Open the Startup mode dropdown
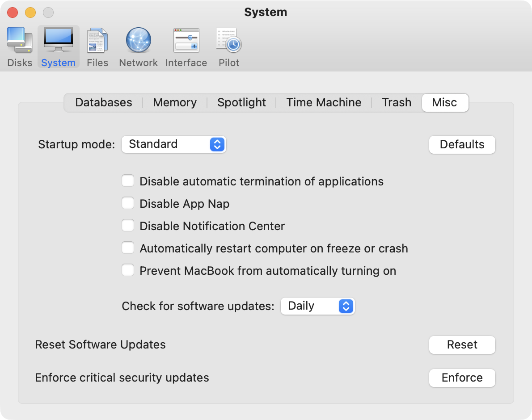Screen dimensions: 532x420 (x=174, y=144)
